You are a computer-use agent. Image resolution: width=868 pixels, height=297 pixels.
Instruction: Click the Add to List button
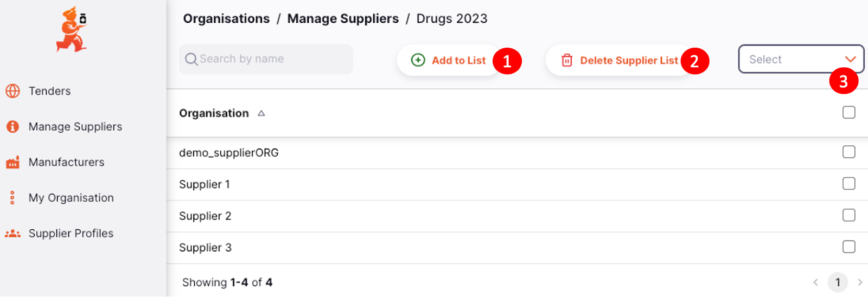(449, 60)
